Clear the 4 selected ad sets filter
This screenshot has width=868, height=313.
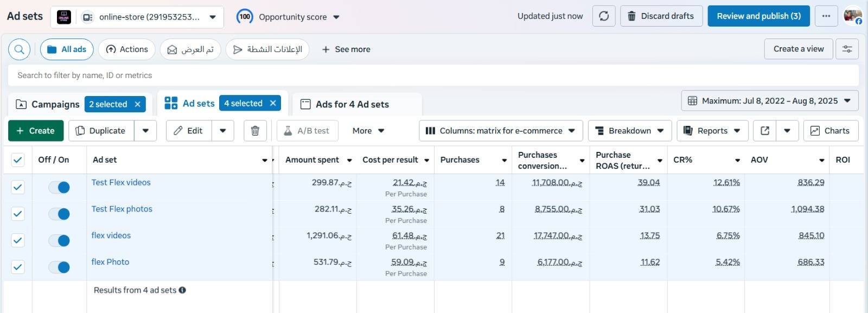pyautogui.click(x=273, y=103)
